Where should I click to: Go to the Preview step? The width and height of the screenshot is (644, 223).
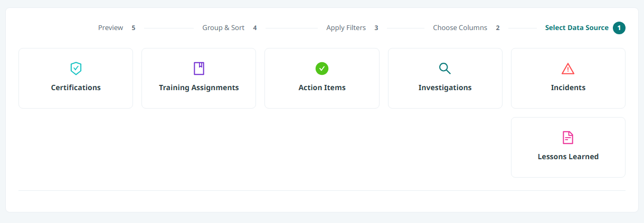111,28
